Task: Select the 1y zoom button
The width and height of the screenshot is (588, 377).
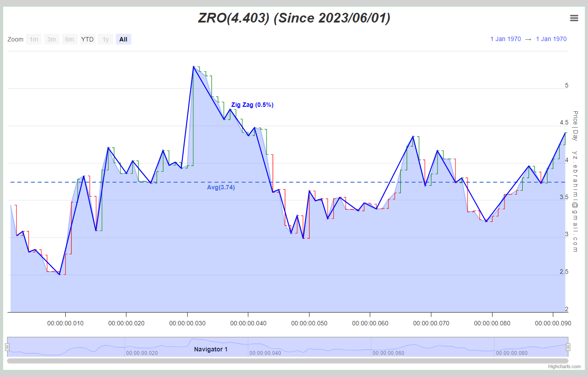Action: point(106,39)
